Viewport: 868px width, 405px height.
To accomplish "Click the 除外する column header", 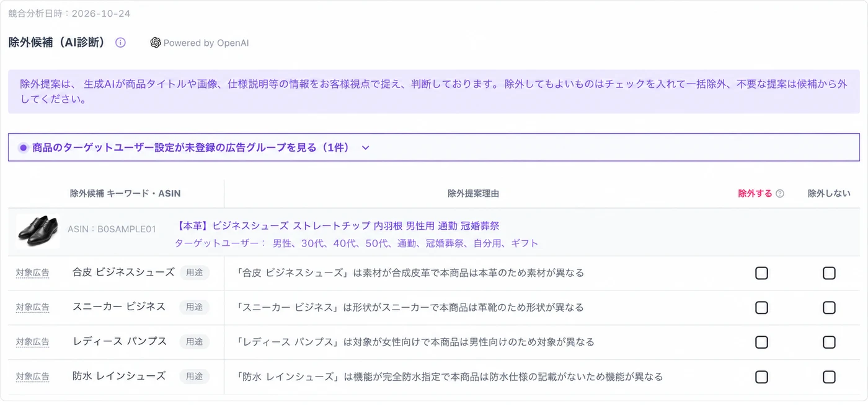I will [x=755, y=193].
